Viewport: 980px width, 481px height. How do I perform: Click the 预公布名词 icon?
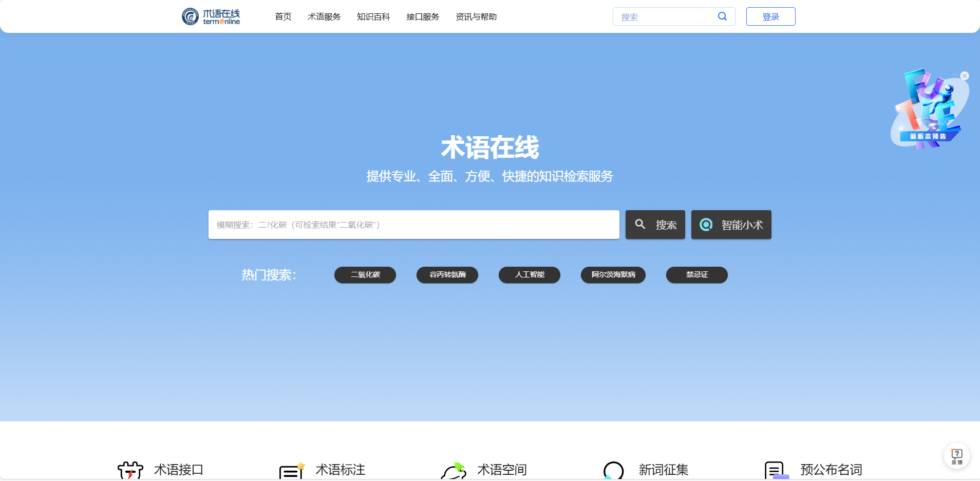pos(776,470)
